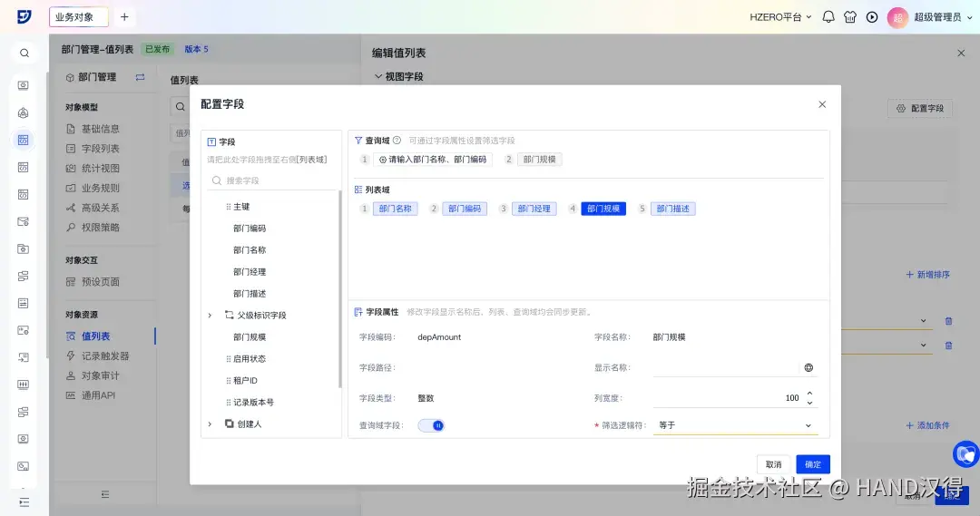980x516 pixels.
Task: Open a new tab with the plus icon
Action: (124, 17)
